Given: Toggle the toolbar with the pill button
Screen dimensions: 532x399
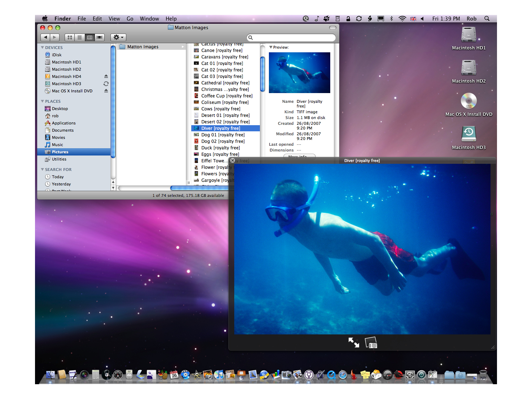Looking at the screenshot, I should point(333,28).
